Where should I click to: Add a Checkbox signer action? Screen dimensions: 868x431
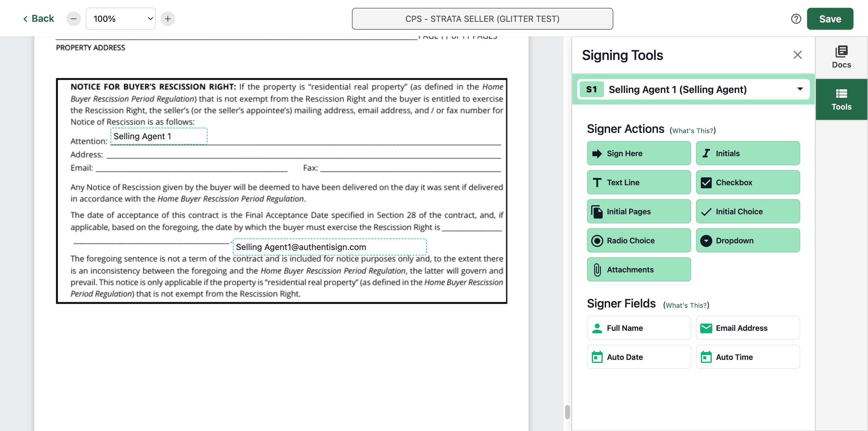[x=748, y=182]
